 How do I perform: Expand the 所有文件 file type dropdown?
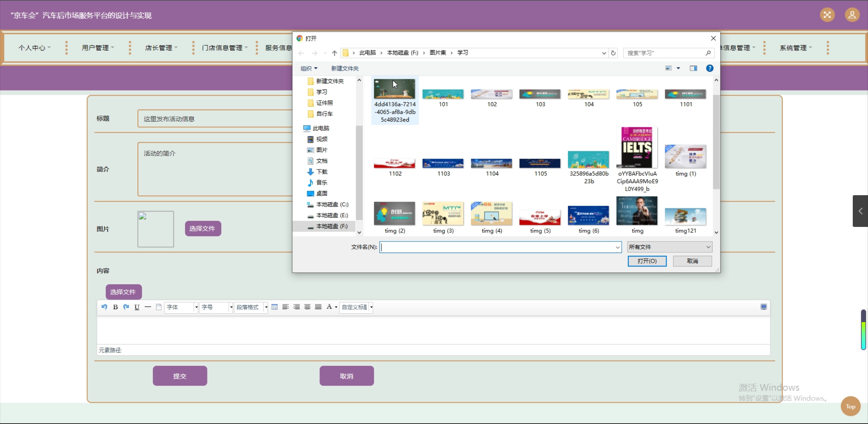(670, 247)
